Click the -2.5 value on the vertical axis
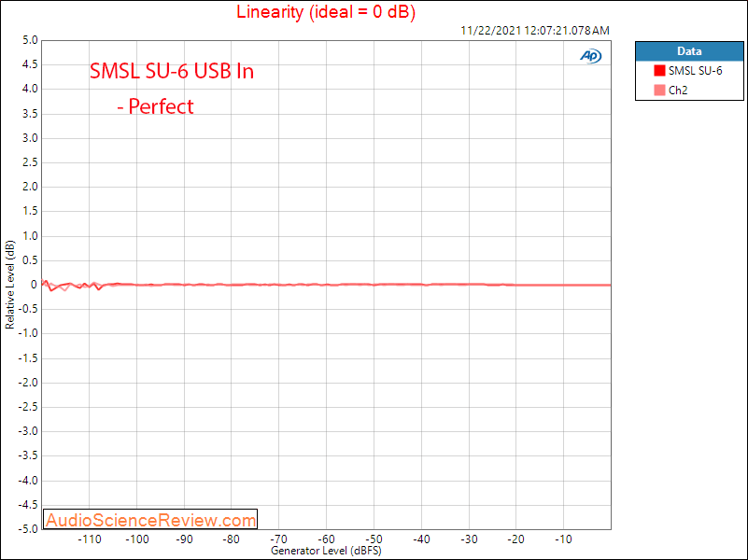 tap(28, 407)
